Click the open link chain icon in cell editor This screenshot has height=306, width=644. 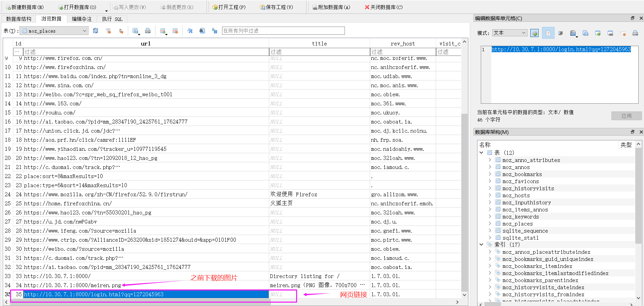(x=610, y=33)
